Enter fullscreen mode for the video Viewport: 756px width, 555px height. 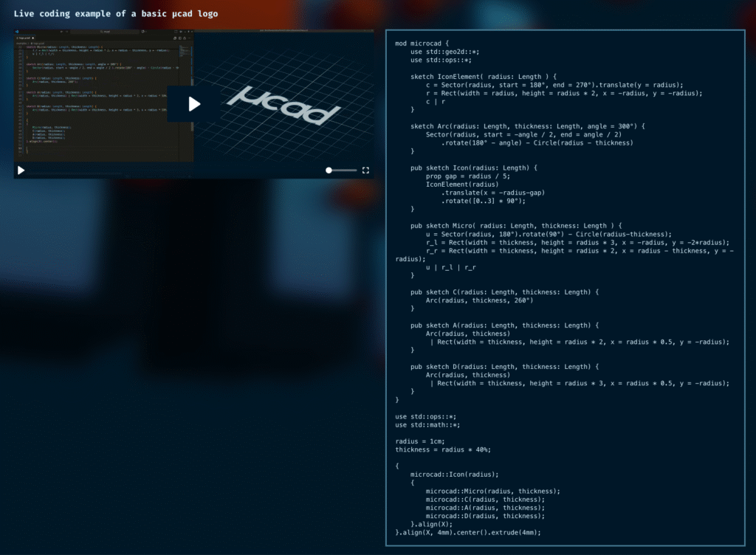pyautogui.click(x=365, y=170)
